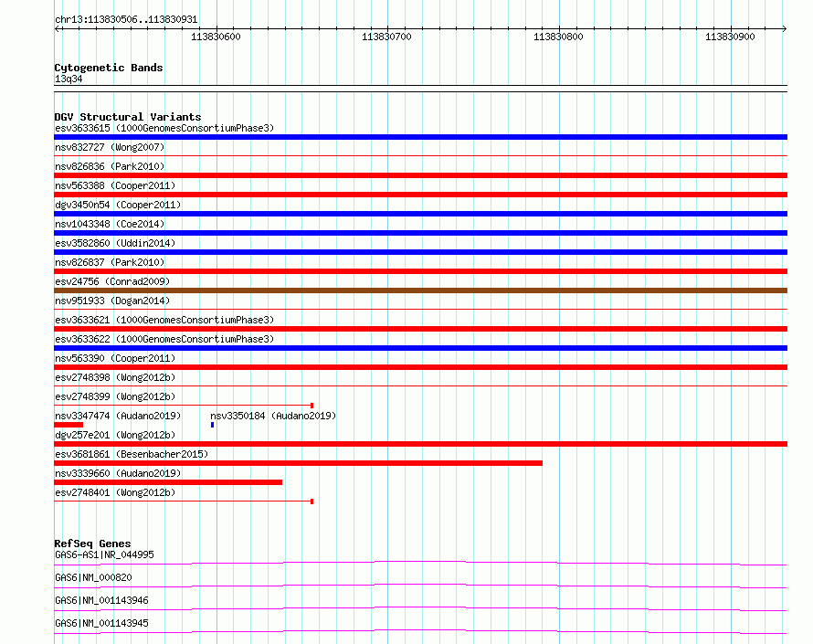
Task: Select variant label nsv826836 (Park2010)
Action: (x=110, y=166)
